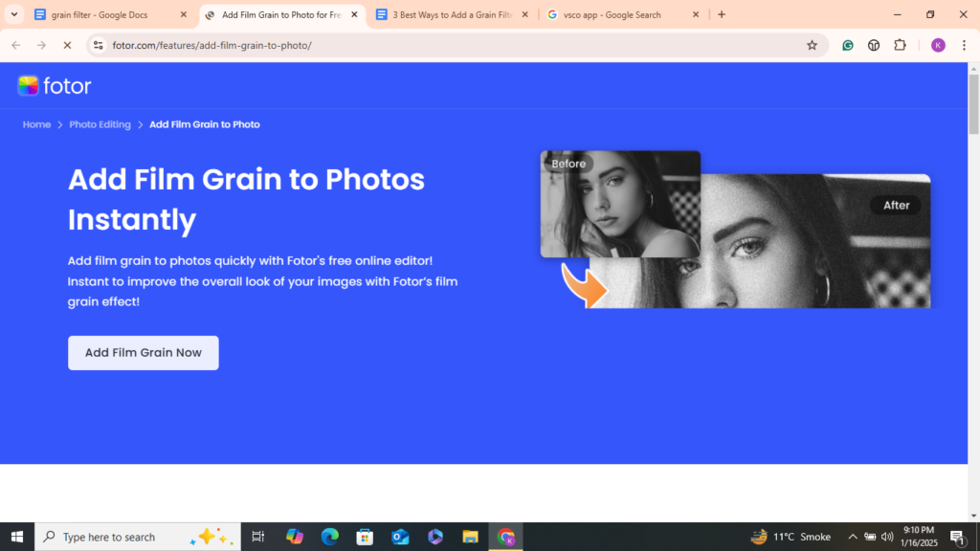
Task: Expand the hidden icons chevron in system tray
Action: tap(851, 537)
